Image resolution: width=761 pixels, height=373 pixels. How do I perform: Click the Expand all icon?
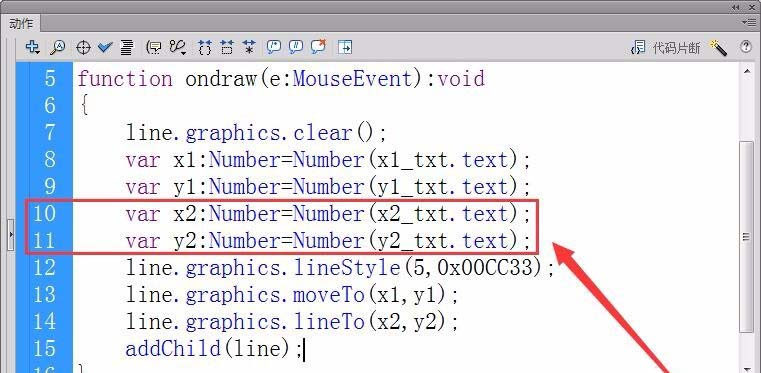pos(249,47)
